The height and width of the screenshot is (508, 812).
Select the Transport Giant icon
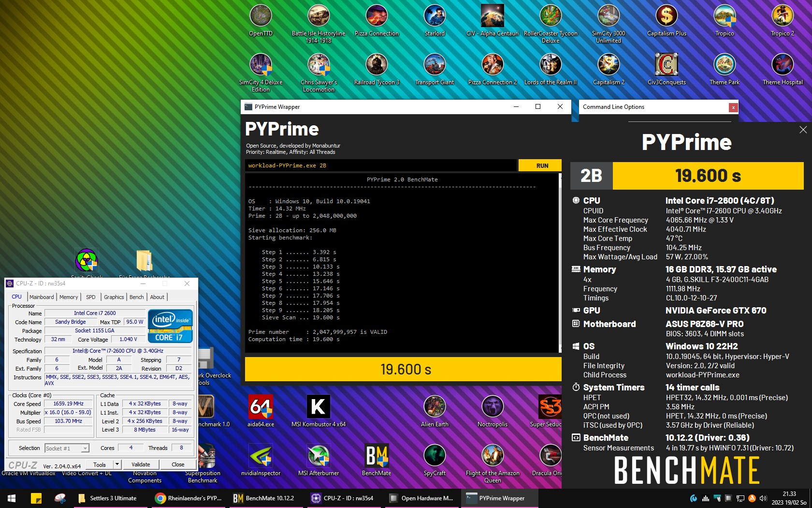(435, 69)
